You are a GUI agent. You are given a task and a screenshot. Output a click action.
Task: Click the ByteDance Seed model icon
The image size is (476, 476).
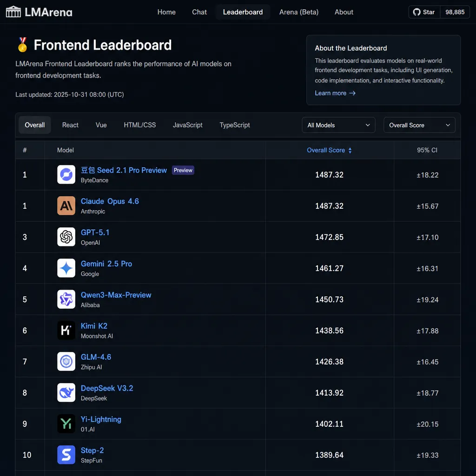[x=66, y=175]
